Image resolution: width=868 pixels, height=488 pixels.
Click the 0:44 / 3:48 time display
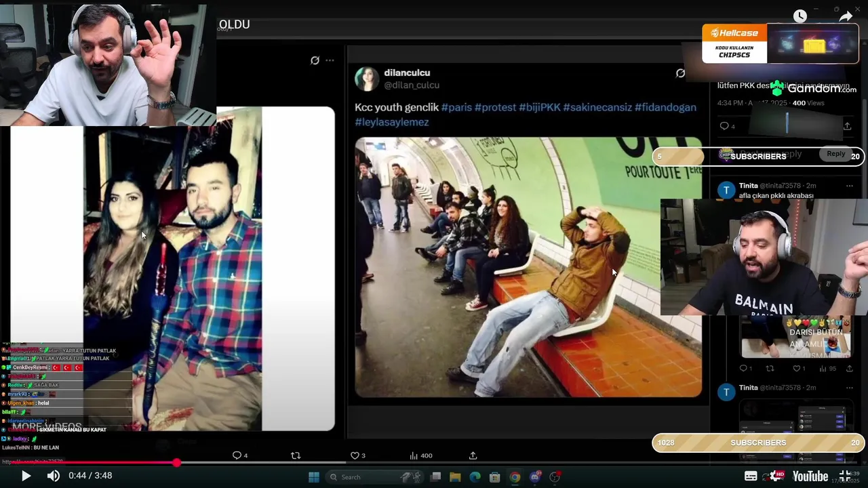90,476
